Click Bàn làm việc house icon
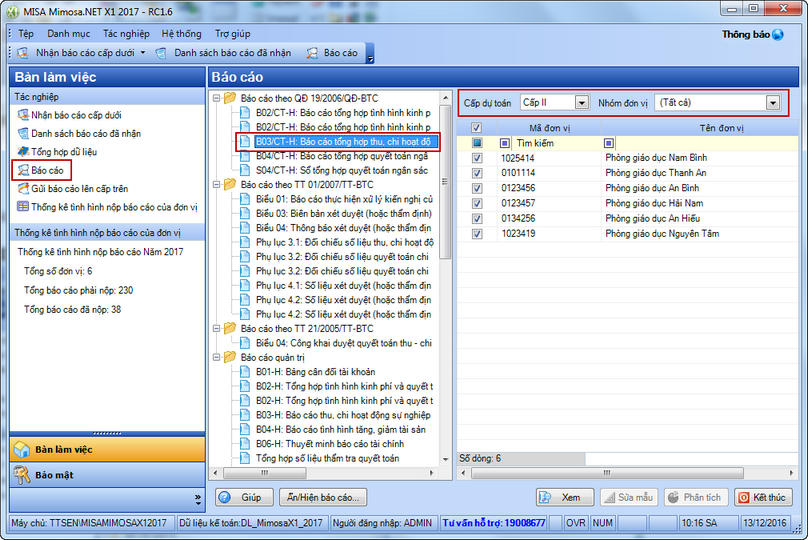The height and width of the screenshot is (540, 808). point(22,449)
